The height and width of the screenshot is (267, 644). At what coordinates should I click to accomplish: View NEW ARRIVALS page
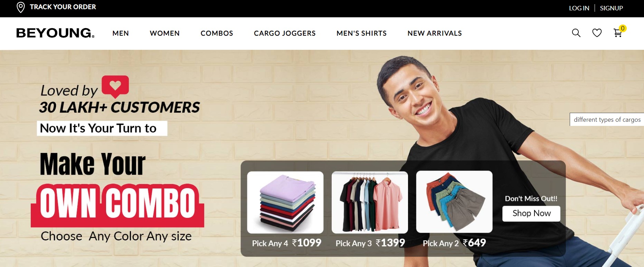435,33
